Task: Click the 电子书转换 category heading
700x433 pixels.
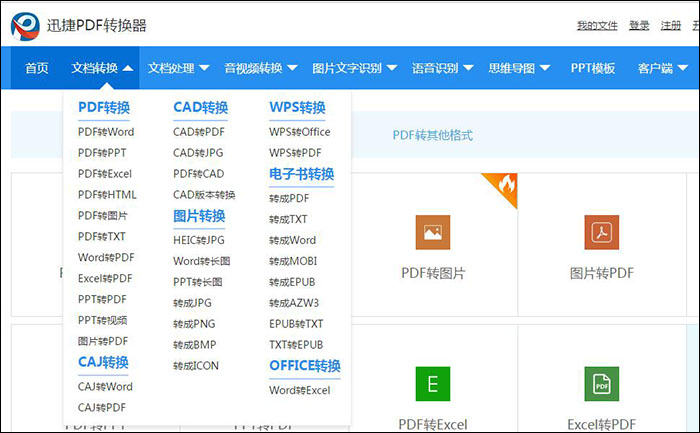Action: [x=301, y=174]
